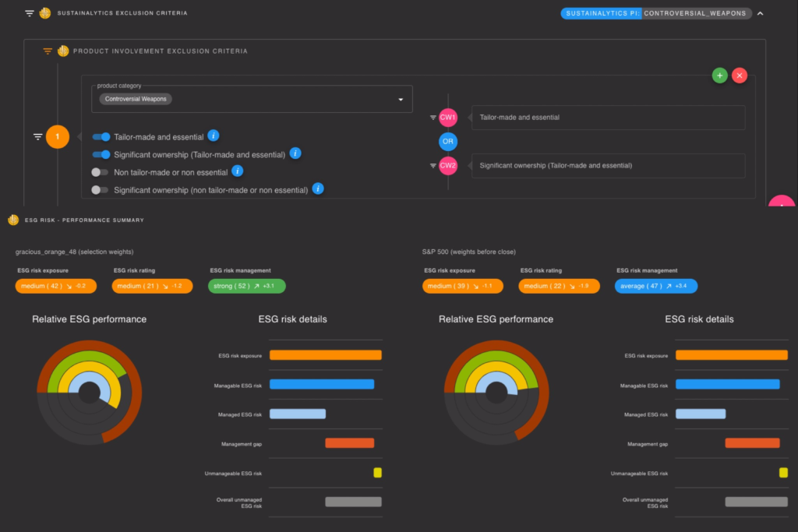Click the globe icon beside Product Involvement Exclusion Criteria
Viewport: 798px width, 532px height.
click(63, 51)
